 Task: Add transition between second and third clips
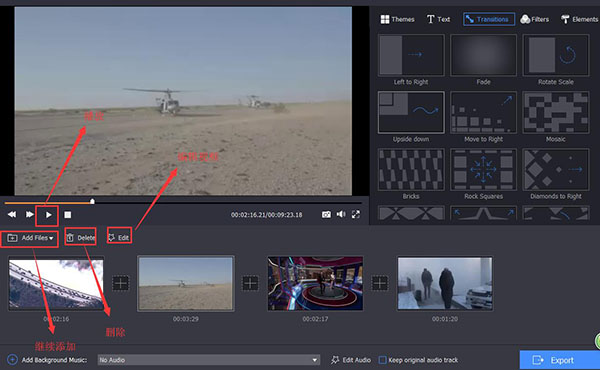pyautogui.click(x=250, y=284)
